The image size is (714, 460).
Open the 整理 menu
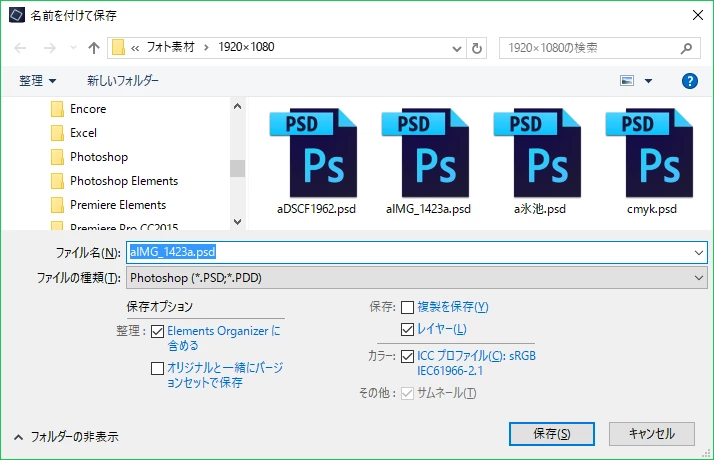(x=37, y=81)
